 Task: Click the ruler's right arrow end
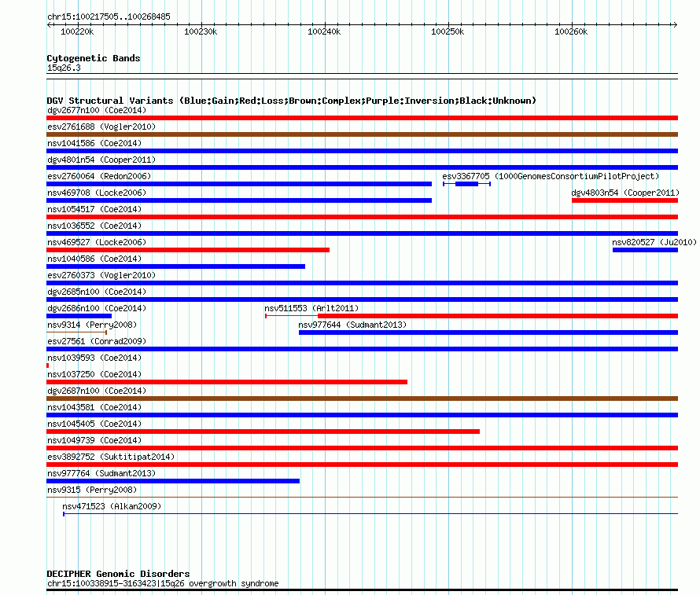click(x=675, y=24)
